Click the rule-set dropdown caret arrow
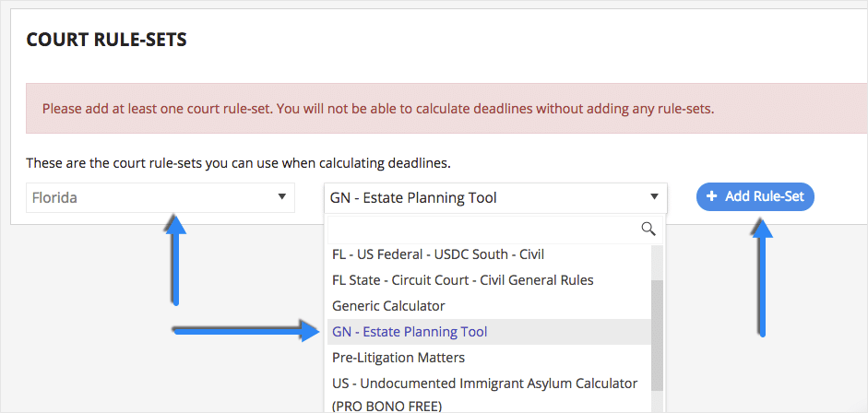 click(x=654, y=196)
